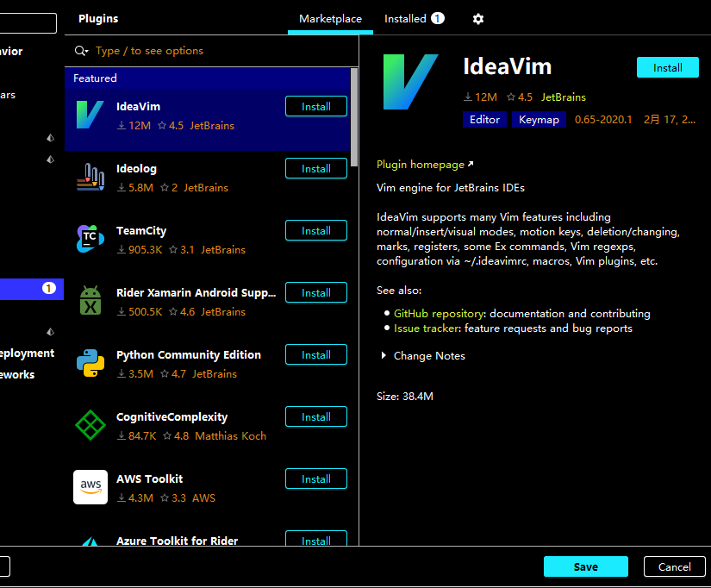
Task: Click the Installed count badge
Action: pos(438,18)
